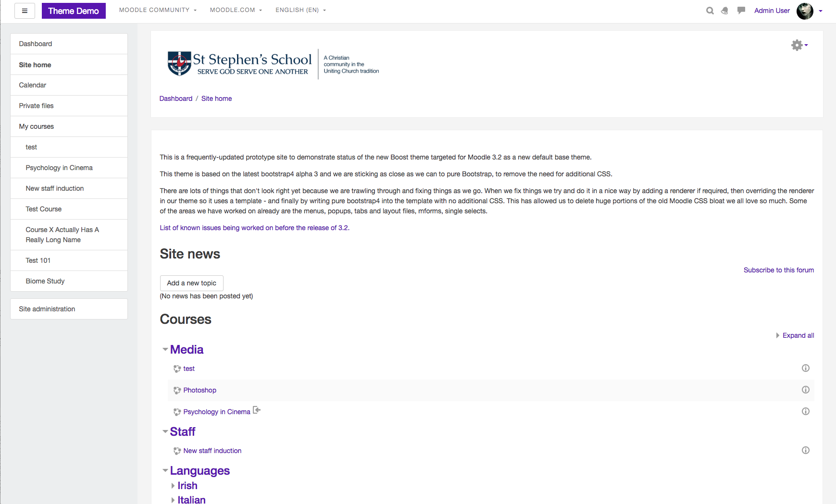
Task: Click the self-enrolment icon after Psychology in Cinema
Action: tap(257, 410)
